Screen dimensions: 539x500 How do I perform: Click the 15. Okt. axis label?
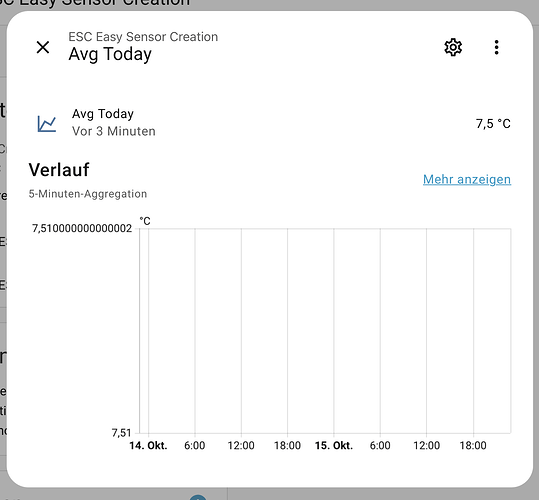[x=334, y=445]
